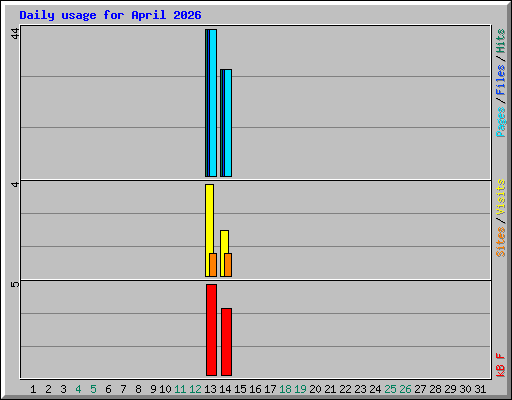Click the '4' axis value of the visits chart

(x=15, y=184)
